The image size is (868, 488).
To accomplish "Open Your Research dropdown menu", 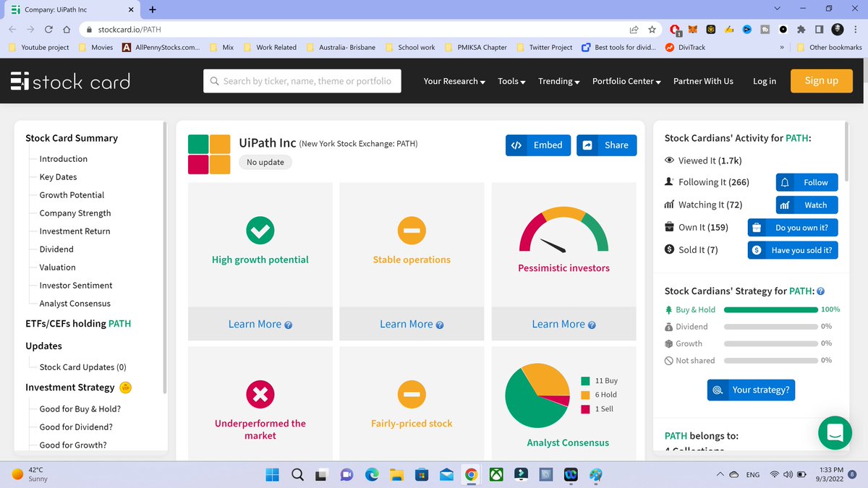I will coord(454,81).
